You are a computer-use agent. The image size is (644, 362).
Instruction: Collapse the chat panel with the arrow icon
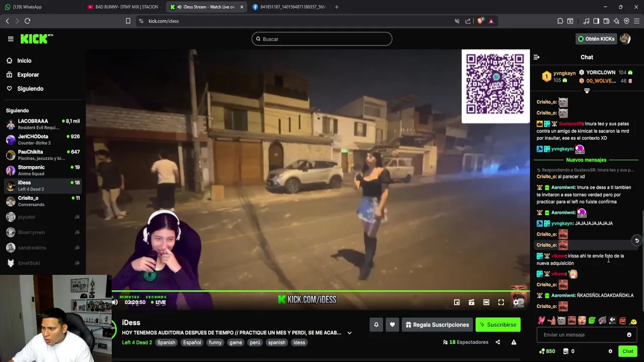(x=536, y=57)
